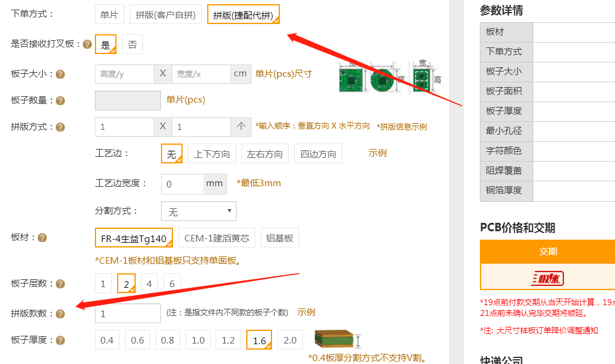This screenshot has height=364, width=615.
Task: Open the 分割方式 dropdown
Action: [x=198, y=211]
